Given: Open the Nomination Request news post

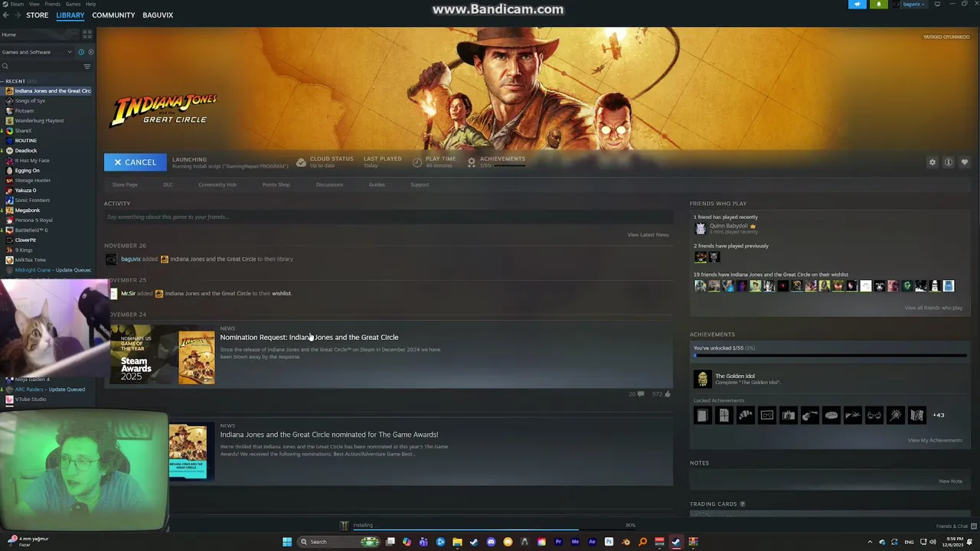Looking at the screenshot, I should coord(309,337).
